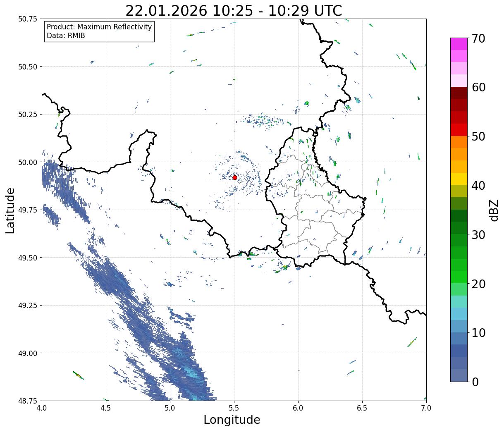
Task: Click the plot title timestamp text
Action: [234, 10]
